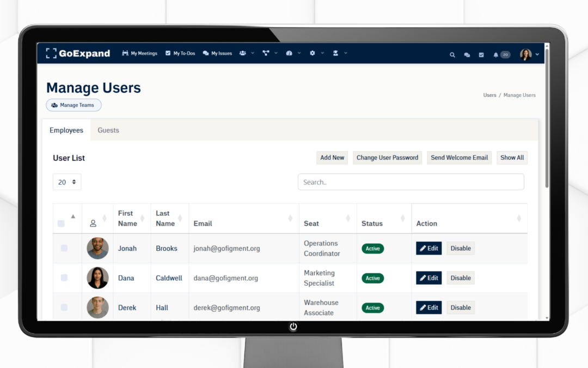588x368 pixels.
Task: Switch to the Guests tab
Action: pos(108,130)
